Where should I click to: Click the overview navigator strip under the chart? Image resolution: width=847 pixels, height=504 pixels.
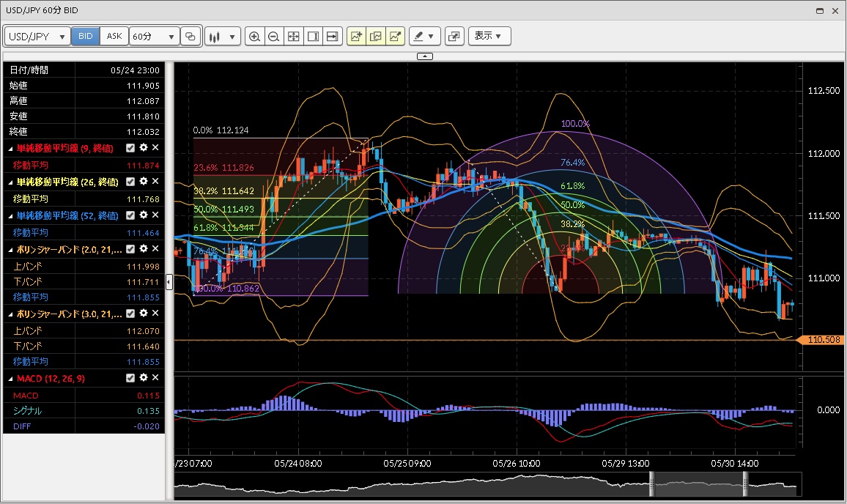coord(487,484)
